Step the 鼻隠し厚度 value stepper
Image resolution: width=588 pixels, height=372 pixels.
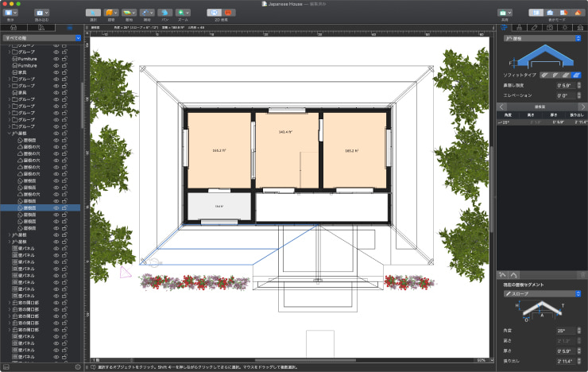pos(579,86)
